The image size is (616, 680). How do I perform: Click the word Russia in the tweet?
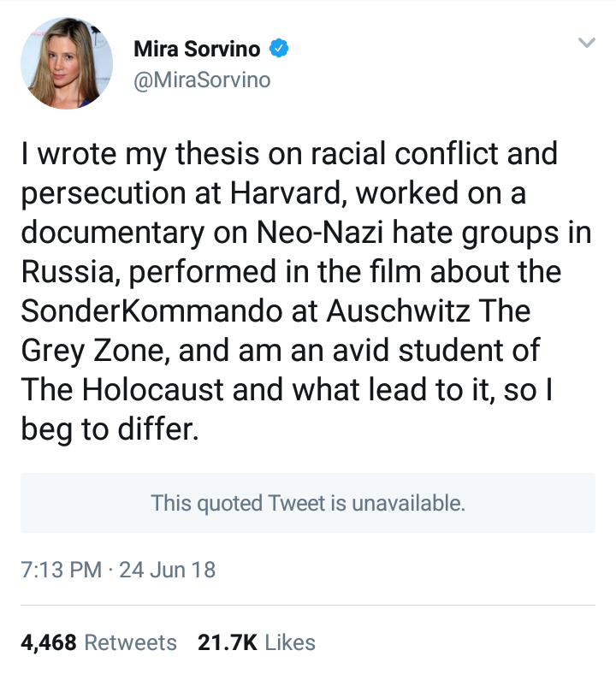click(x=70, y=272)
